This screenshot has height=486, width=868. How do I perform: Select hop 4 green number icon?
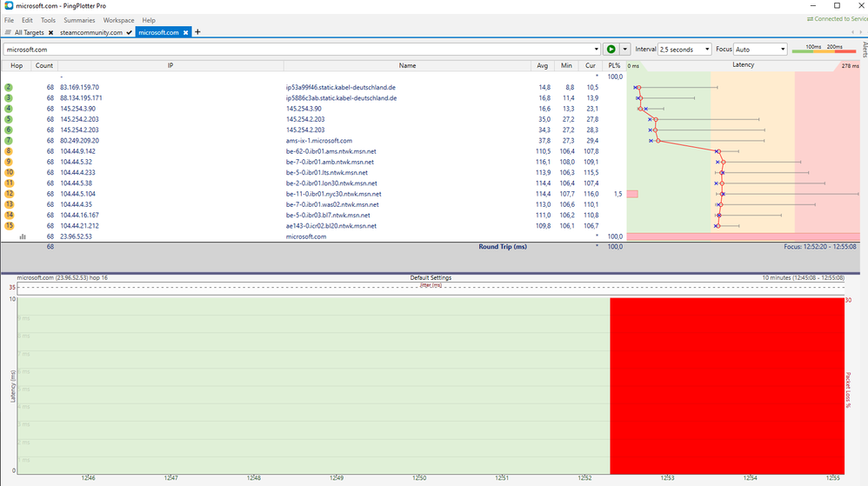click(9, 109)
